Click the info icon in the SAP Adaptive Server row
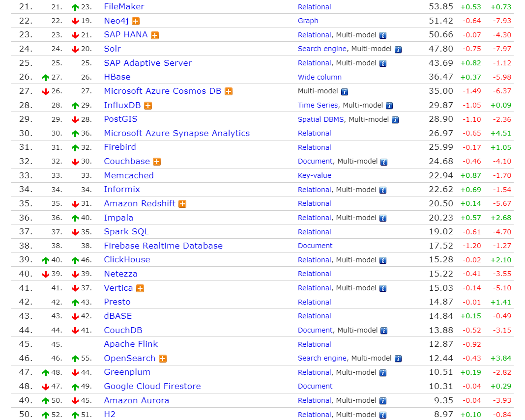Viewport: 525px width, 420px height. pyautogui.click(x=383, y=63)
